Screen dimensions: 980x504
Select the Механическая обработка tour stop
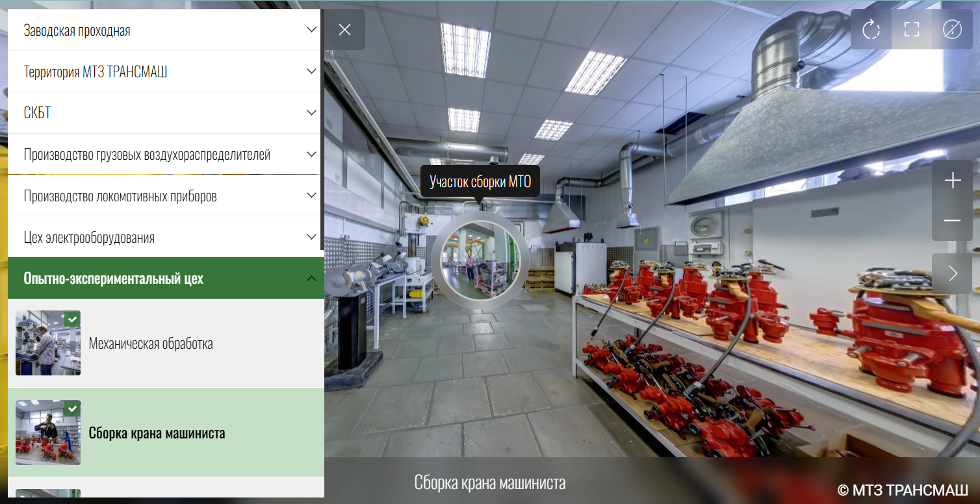[152, 344]
